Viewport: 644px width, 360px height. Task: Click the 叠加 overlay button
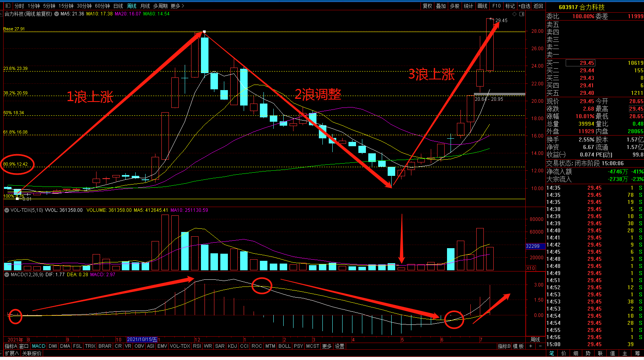pos(441,6)
